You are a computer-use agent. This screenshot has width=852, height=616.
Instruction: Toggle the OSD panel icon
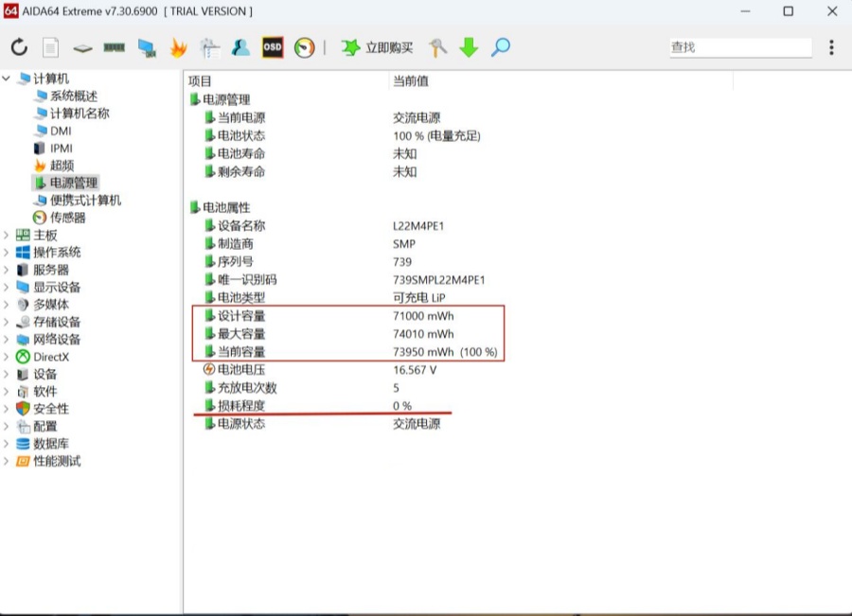click(273, 47)
